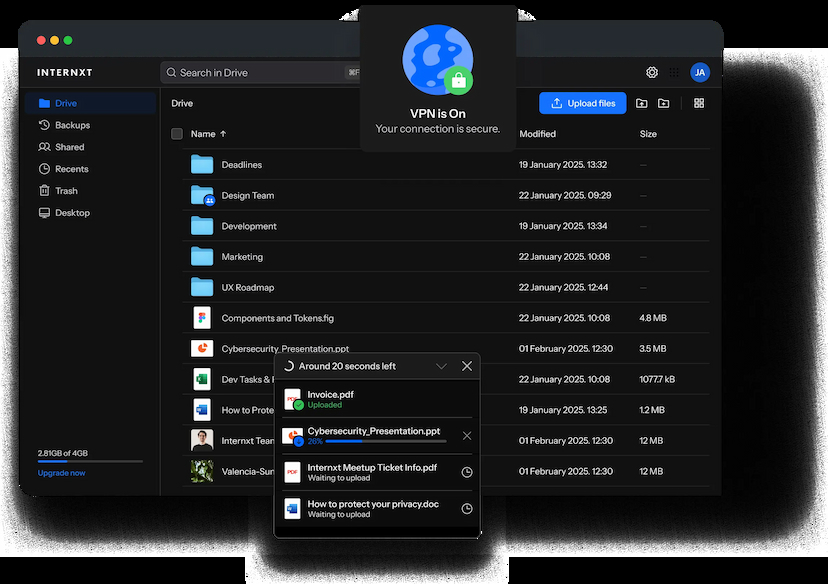Click the upload folder icon
This screenshot has height=584, width=828.
pyautogui.click(x=641, y=103)
